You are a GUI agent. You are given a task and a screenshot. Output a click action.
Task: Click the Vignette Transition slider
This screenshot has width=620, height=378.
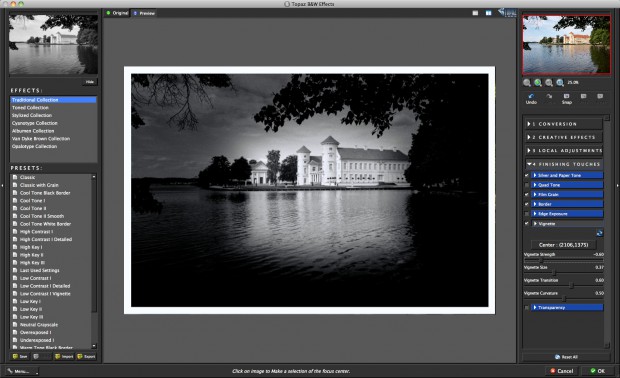click(564, 286)
